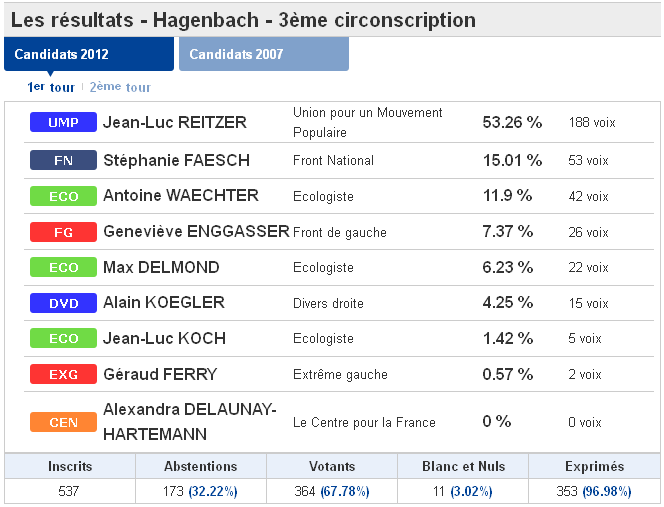Screen dimensions: 664x507
Task: Select candidate Jean-Luc REITZER
Action: pos(175,122)
